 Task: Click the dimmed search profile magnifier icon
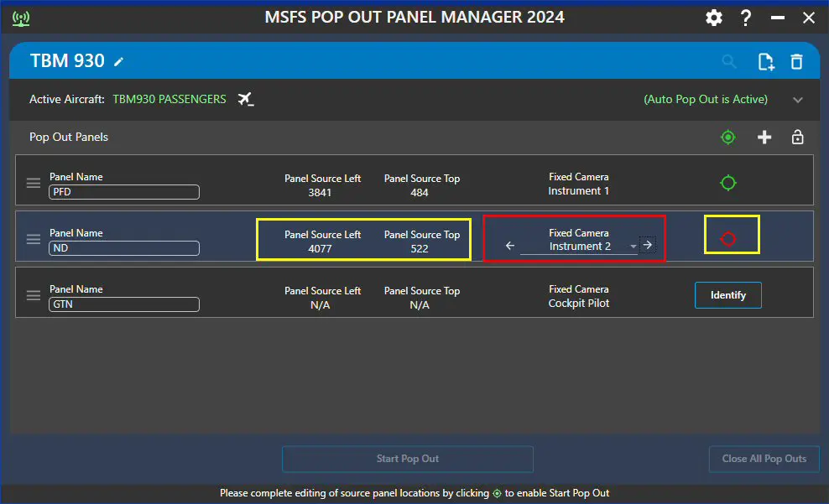coord(729,62)
